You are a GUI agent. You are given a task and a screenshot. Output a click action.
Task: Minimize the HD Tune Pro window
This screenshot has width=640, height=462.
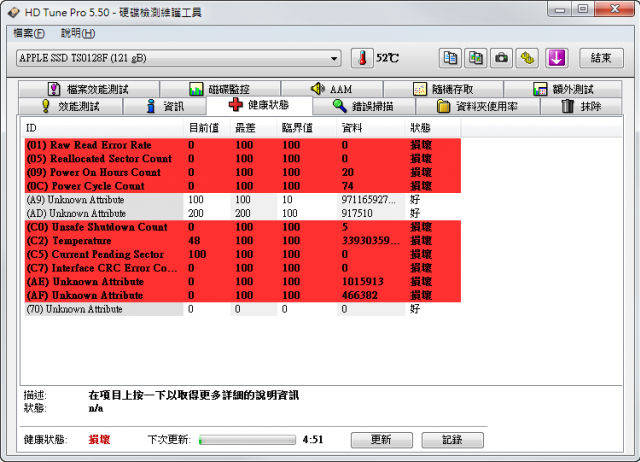[560, 9]
